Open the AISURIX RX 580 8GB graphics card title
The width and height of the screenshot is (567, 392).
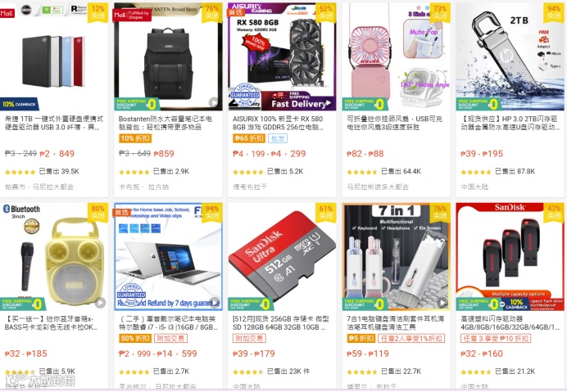tap(277, 123)
